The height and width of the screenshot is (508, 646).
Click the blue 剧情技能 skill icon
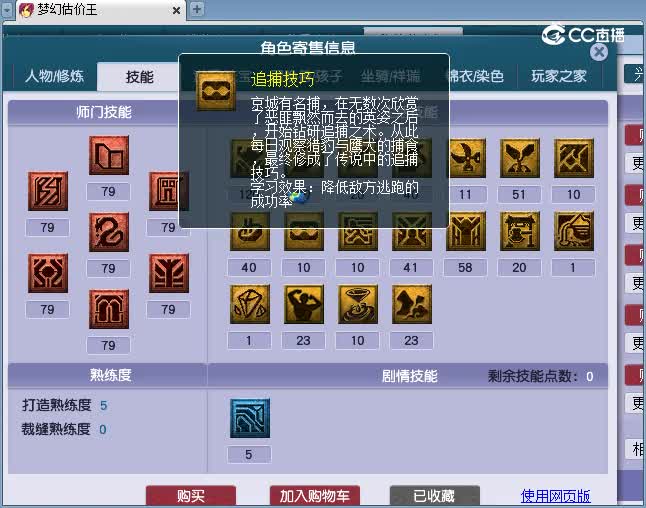[250, 418]
